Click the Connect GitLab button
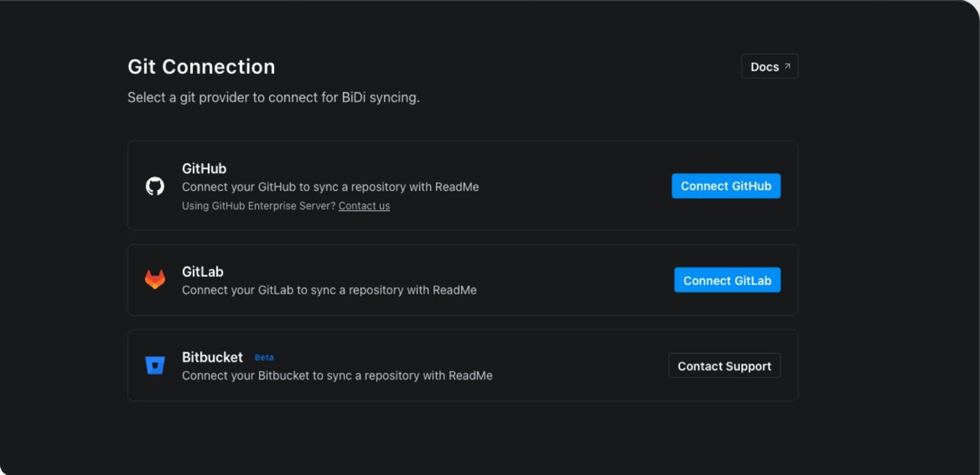Screen dimensions: 980x475 point(727,280)
